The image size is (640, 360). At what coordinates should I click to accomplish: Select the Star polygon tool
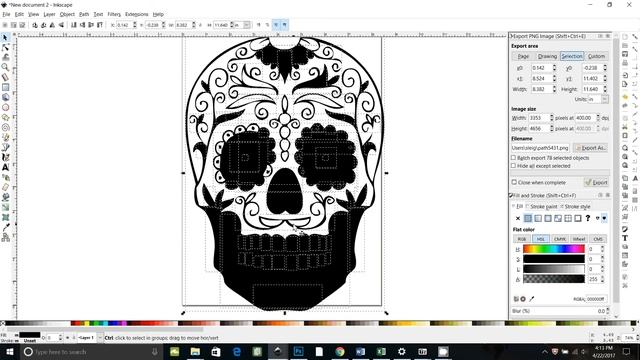pos(5,118)
